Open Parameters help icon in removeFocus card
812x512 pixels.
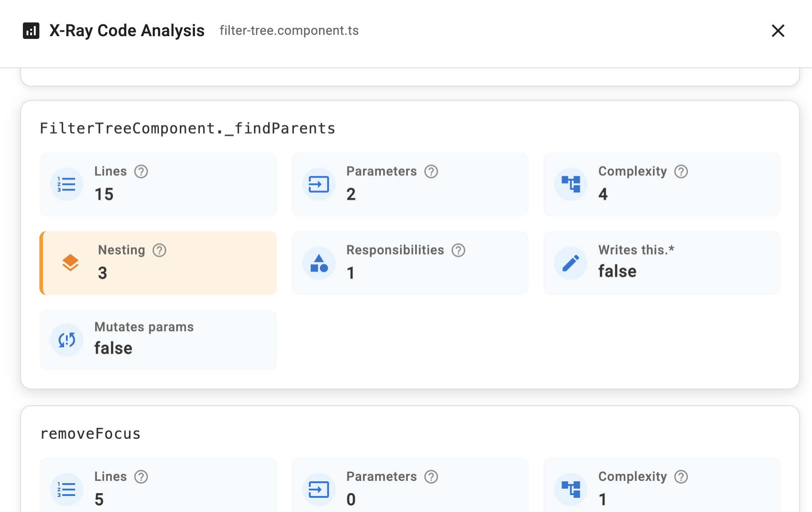point(431,477)
